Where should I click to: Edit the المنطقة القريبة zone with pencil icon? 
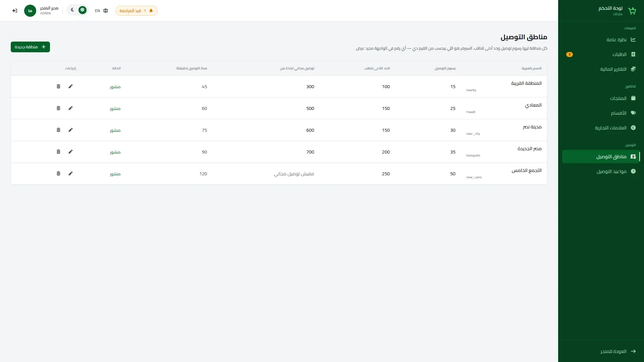tap(70, 86)
